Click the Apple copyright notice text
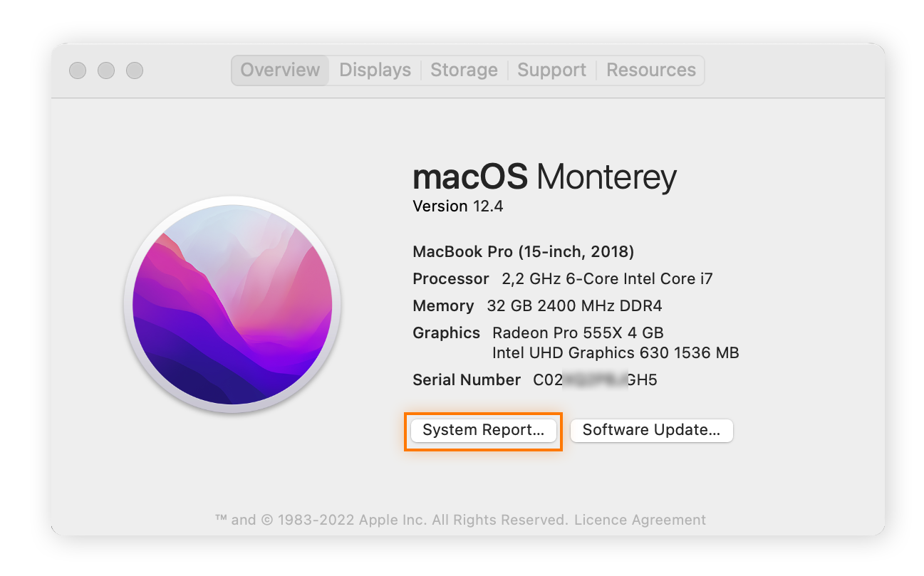 392,520
